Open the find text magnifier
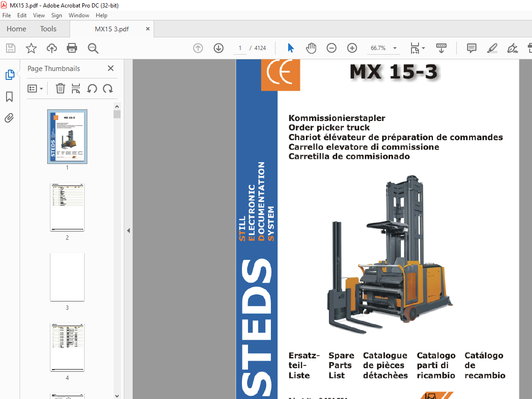The image size is (532, 399). point(93,48)
